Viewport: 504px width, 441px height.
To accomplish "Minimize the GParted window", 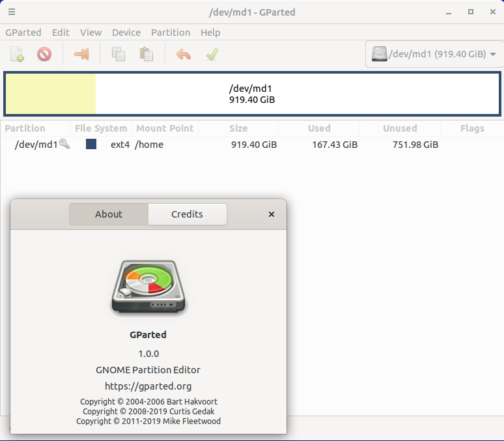I will 449,12.
